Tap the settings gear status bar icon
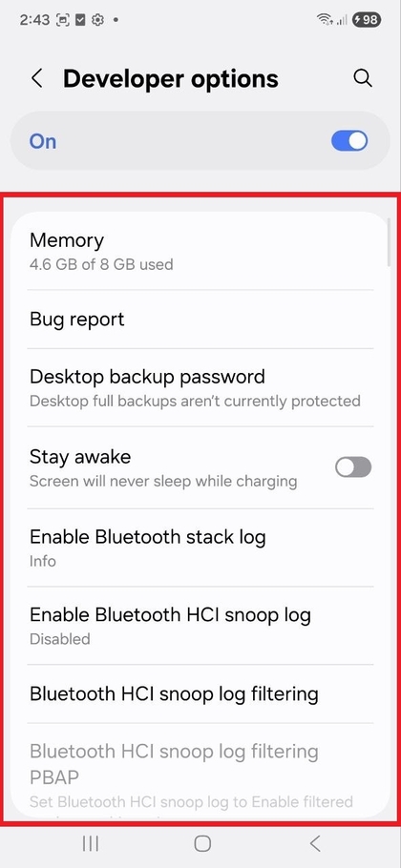Viewport: 401px width, 868px height. click(x=97, y=20)
